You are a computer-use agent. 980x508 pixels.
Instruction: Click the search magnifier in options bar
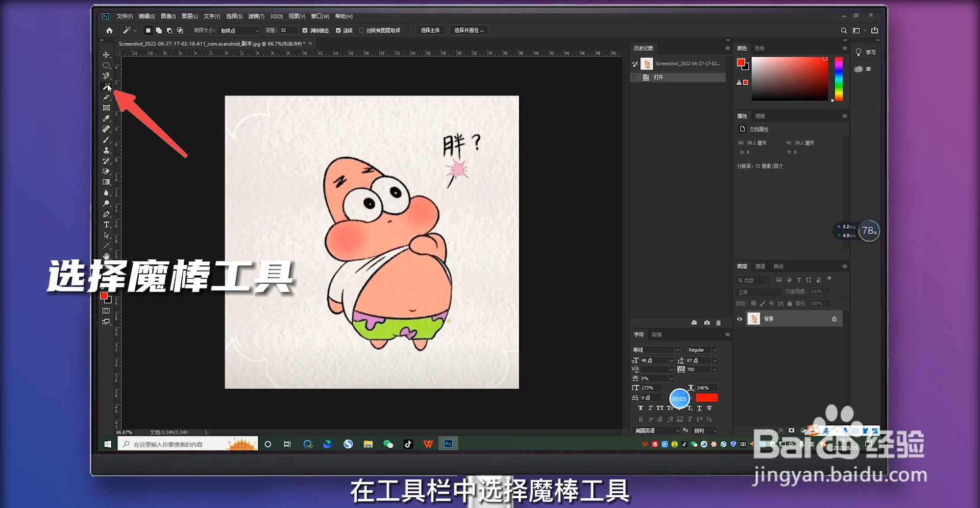[x=844, y=31]
